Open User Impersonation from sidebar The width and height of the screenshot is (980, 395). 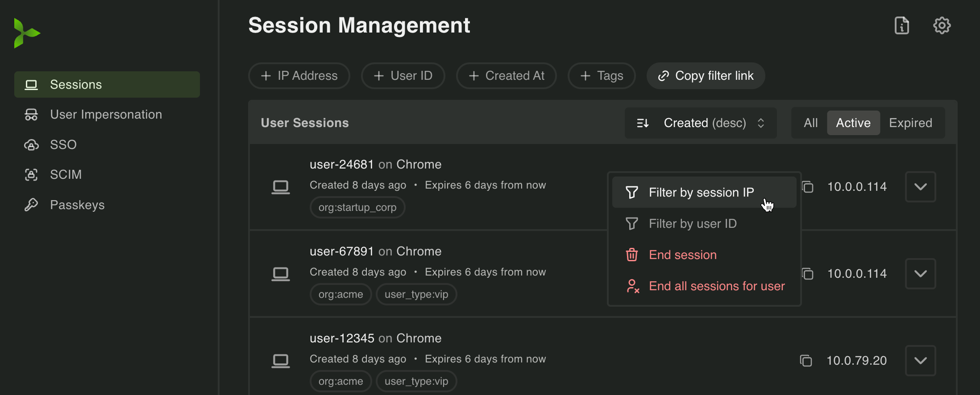(106, 115)
